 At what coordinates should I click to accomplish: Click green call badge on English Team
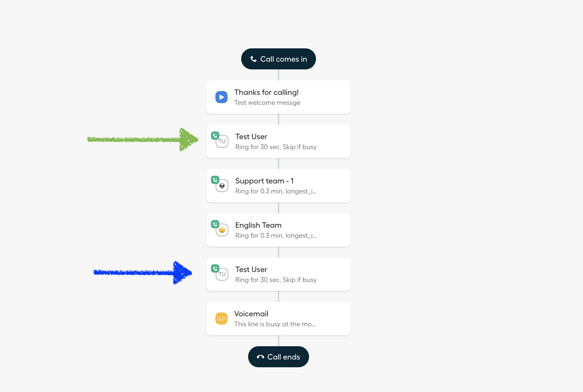215,224
